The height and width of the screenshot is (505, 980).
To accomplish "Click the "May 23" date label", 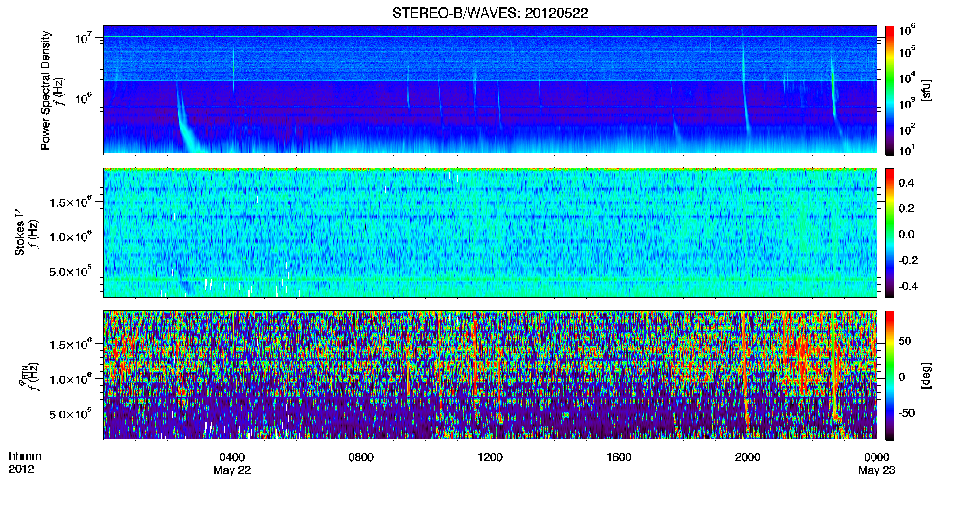I will (877, 470).
